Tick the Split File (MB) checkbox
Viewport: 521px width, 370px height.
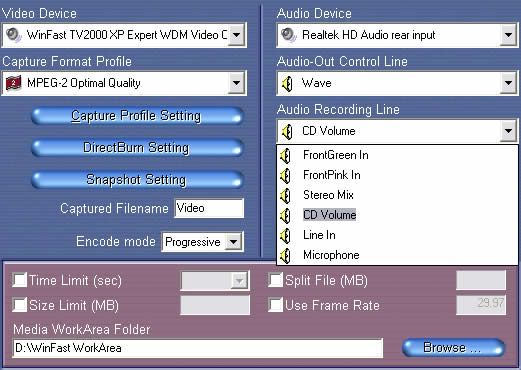point(275,280)
